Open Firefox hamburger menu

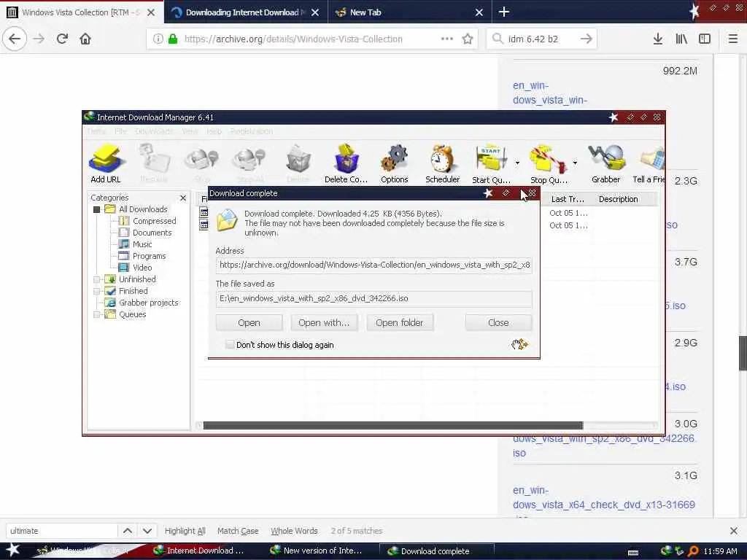[733, 39]
